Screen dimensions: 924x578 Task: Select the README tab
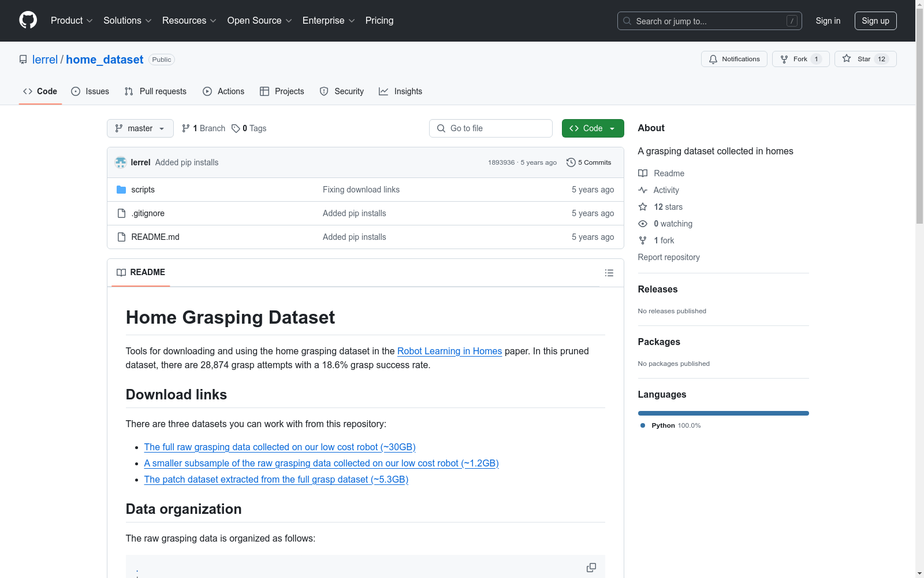click(x=141, y=272)
